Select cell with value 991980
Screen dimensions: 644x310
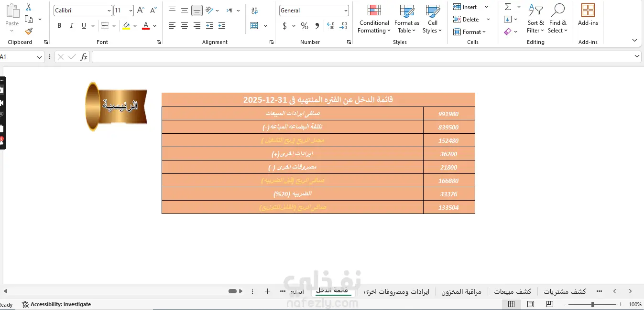coord(449,114)
